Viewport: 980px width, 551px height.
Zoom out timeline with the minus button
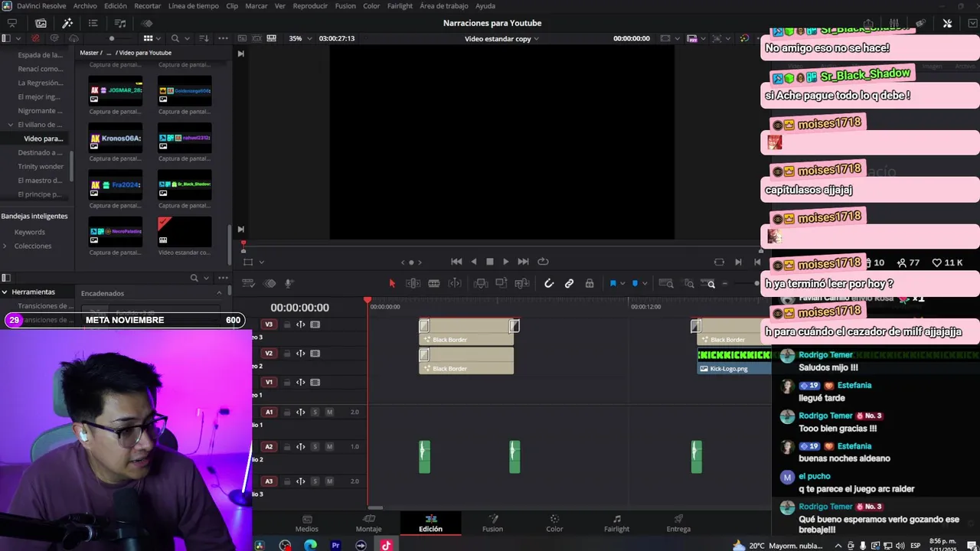[x=725, y=284]
